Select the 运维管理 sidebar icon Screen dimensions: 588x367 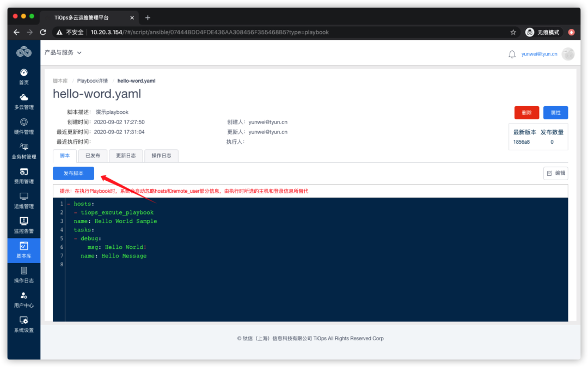click(x=23, y=200)
